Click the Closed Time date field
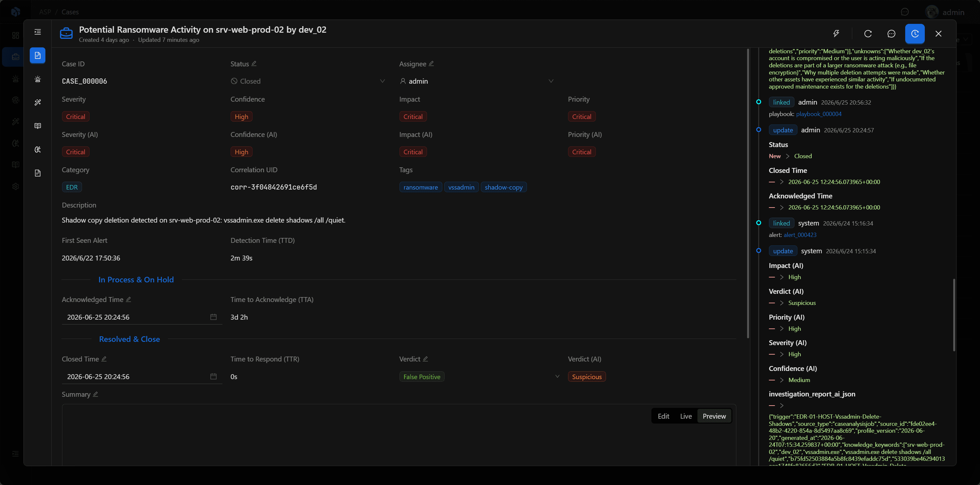This screenshot has height=485, width=980. coord(142,376)
